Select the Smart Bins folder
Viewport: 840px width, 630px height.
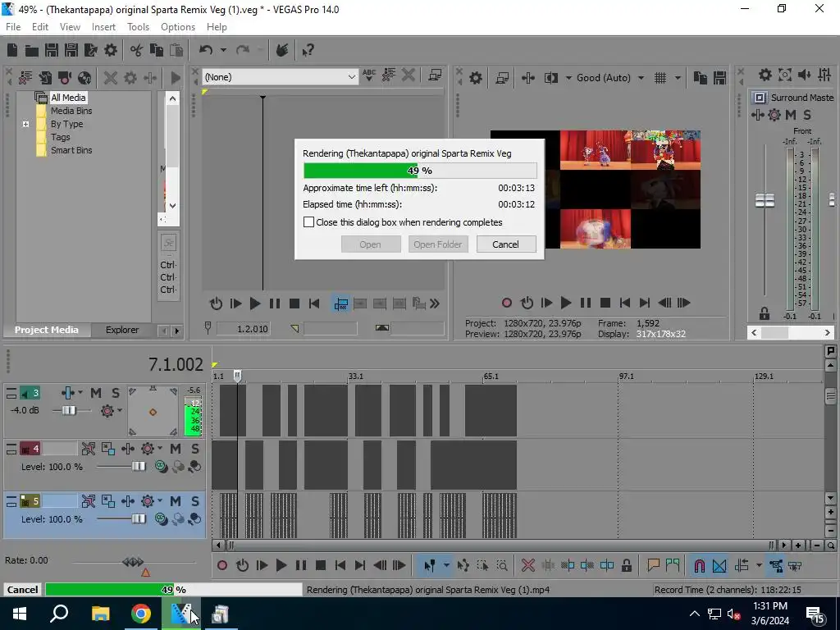click(71, 151)
